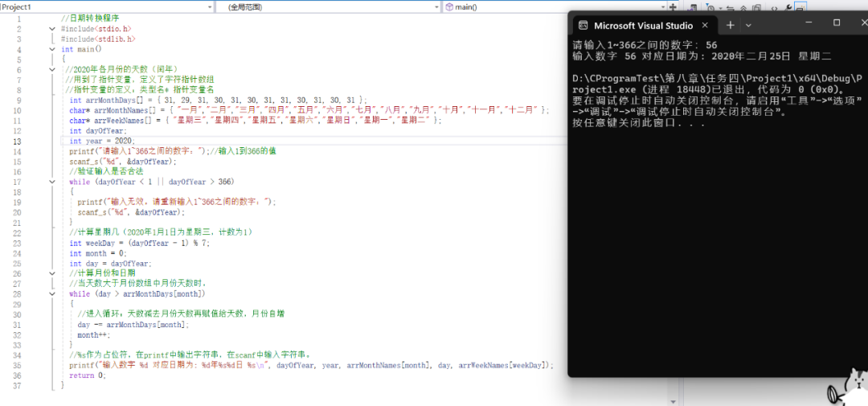The height and width of the screenshot is (406, 868).
Task: Click the return 0; line
Action: 87,375
